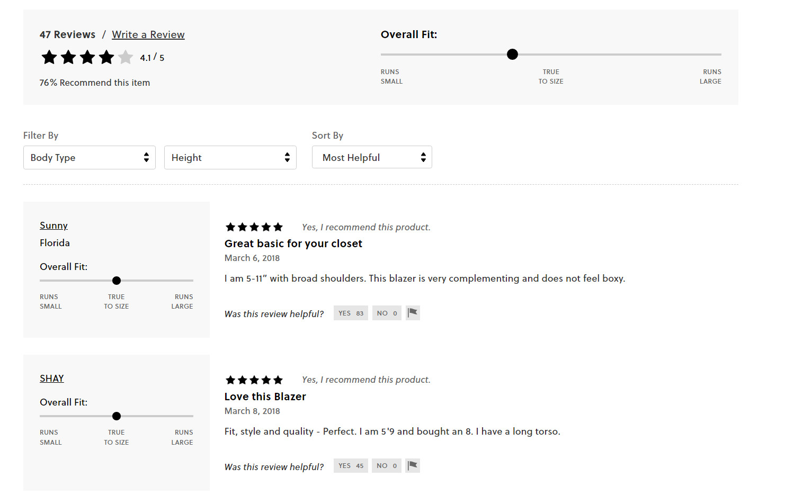The image size is (812, 504).
Task: Click the Body Type dropdown arrows
Action: [146, 157]
